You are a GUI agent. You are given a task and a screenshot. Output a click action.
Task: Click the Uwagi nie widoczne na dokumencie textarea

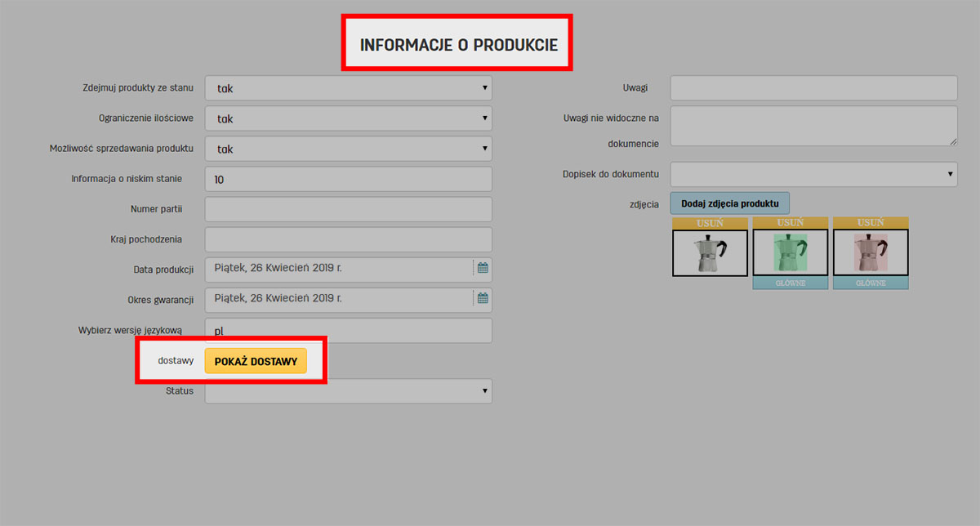point(813,127)
